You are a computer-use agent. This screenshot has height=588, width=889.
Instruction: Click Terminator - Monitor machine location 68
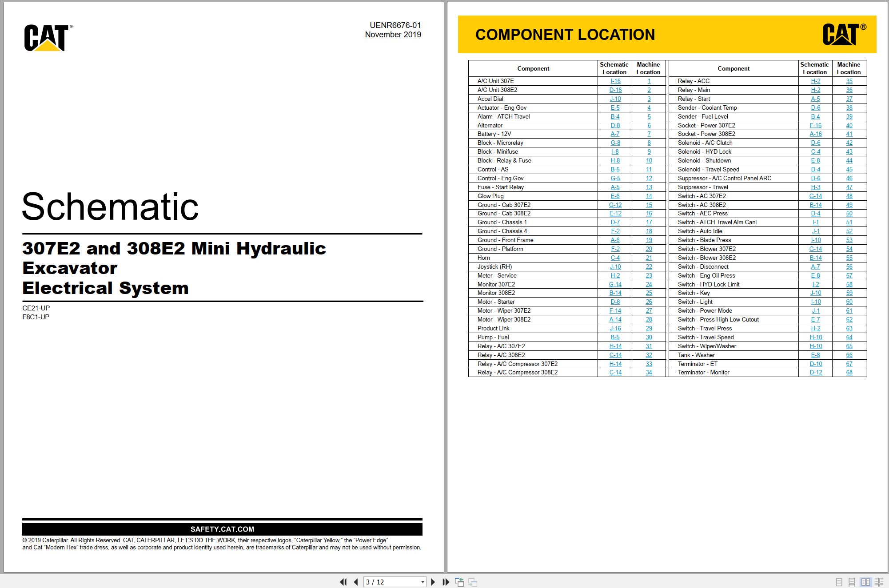[x=849, y=372]
